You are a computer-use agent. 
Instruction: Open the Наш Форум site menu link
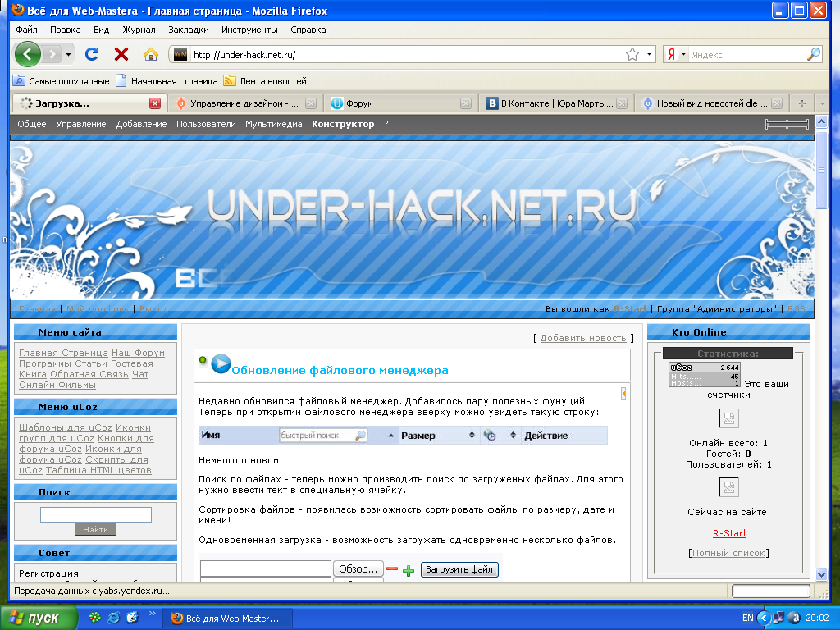(x=138, y=353)
